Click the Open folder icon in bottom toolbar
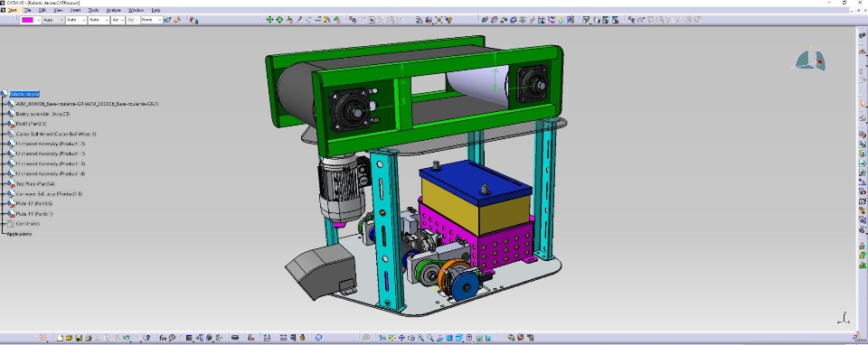Viewport: 868px width, 345px height. click(70, 337)
